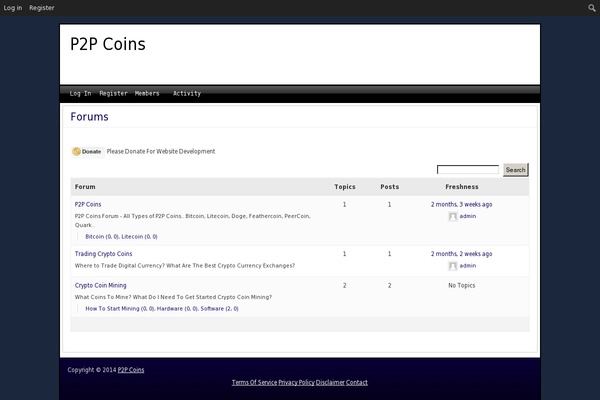Open admin profile in P2P Coins row

click(x=468, y=216)
